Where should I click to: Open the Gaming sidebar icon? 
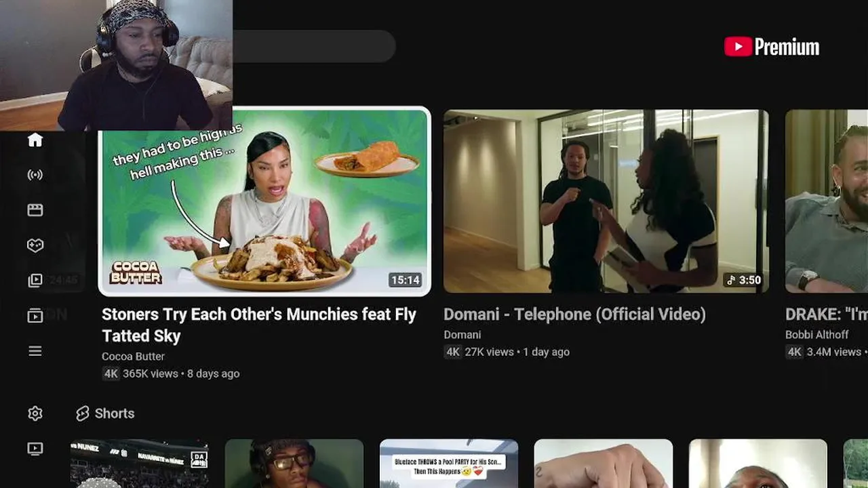(35, 245)
